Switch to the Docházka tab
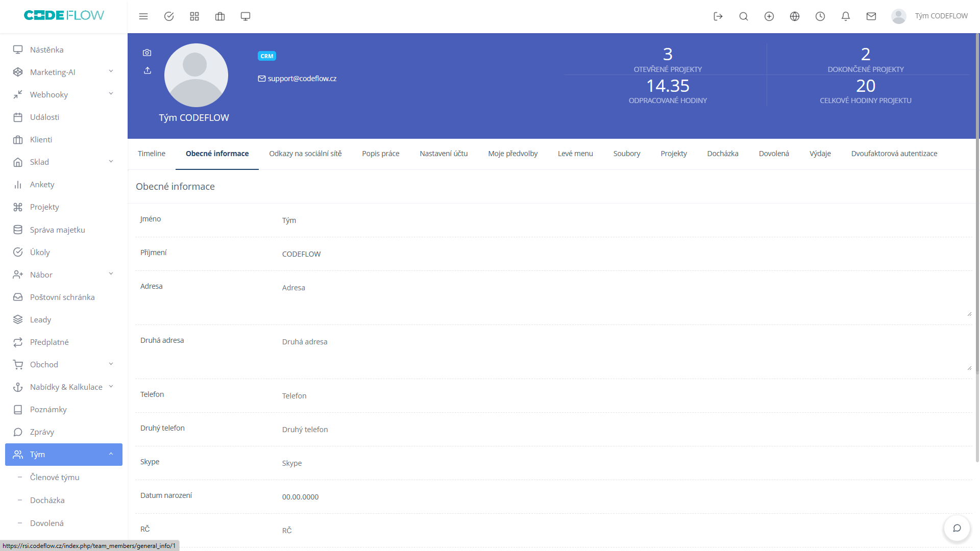 723,154
